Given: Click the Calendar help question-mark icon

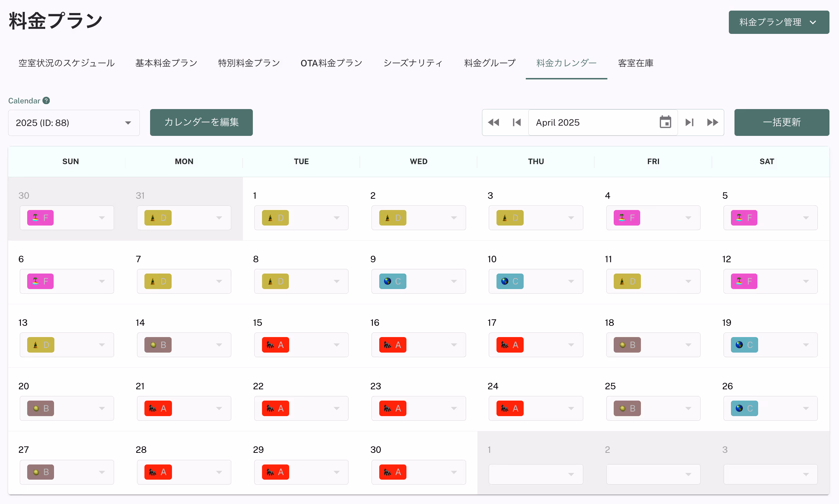Looking at the screenshot, I should (46, 101).
